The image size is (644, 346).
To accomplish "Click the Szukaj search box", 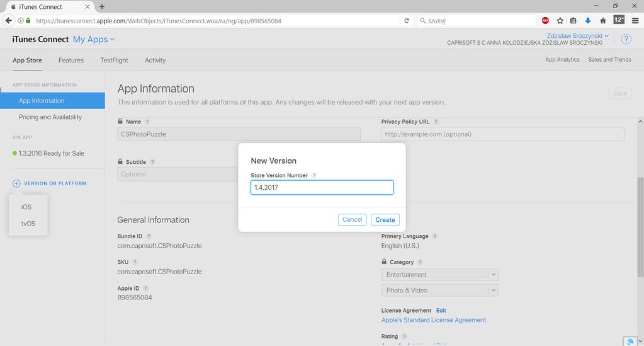I will click(477, 21).
